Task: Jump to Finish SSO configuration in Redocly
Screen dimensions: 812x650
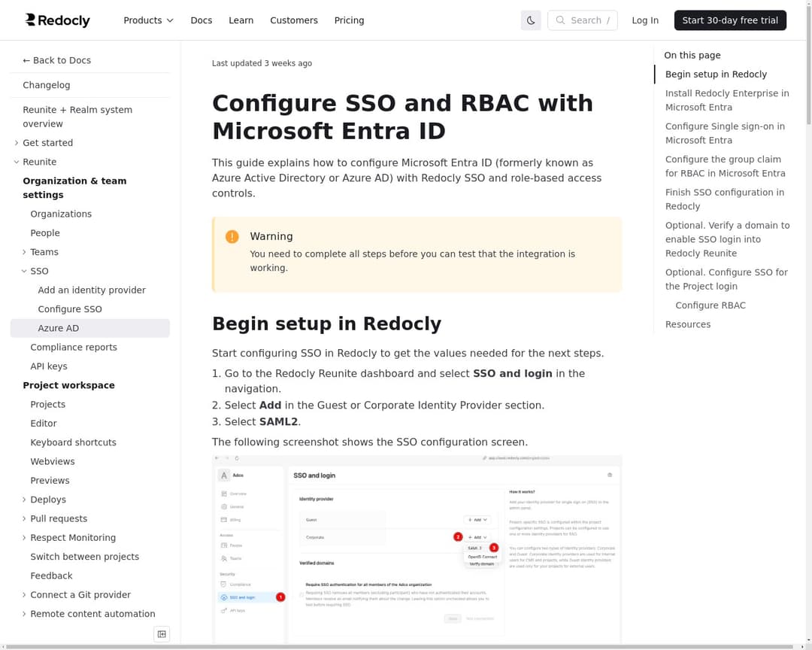Action: 725,199
